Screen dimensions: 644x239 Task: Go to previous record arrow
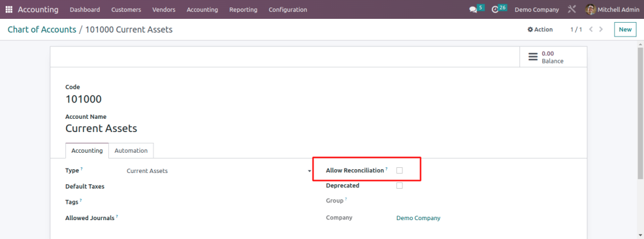coord(591,30)
